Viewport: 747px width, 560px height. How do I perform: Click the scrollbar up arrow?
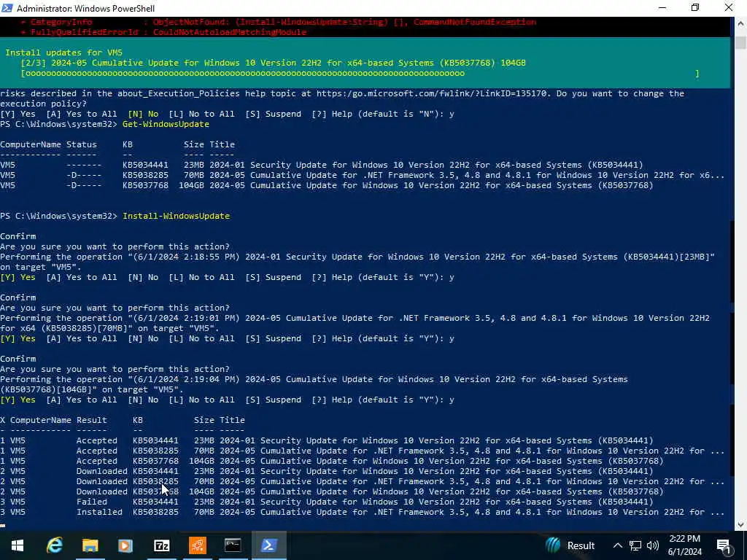pyautogui.click(x=740, y=23)
